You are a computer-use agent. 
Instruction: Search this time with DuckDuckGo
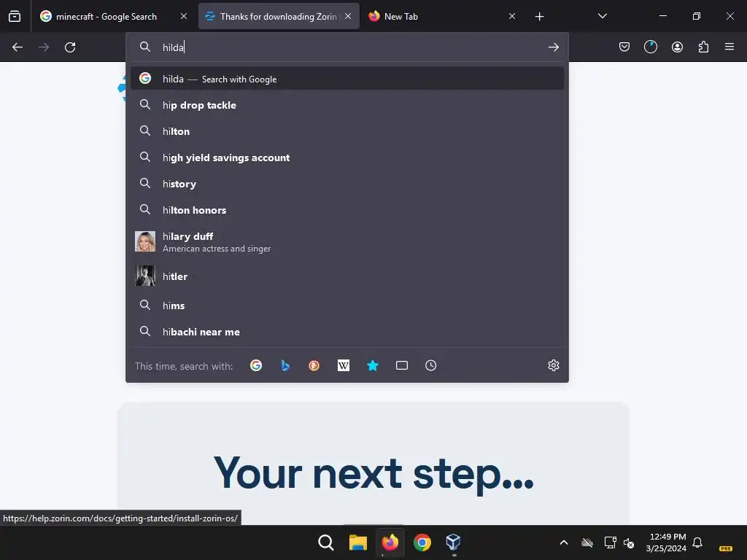pos(314,365)
